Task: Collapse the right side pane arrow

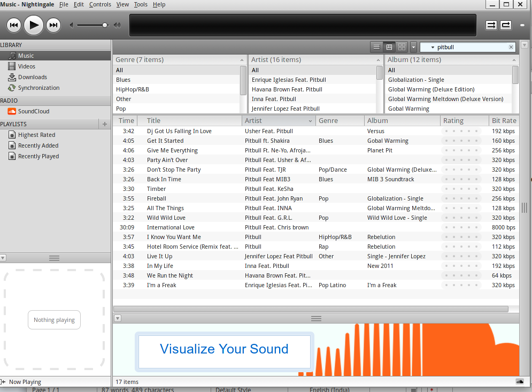Action: [524, 45]
